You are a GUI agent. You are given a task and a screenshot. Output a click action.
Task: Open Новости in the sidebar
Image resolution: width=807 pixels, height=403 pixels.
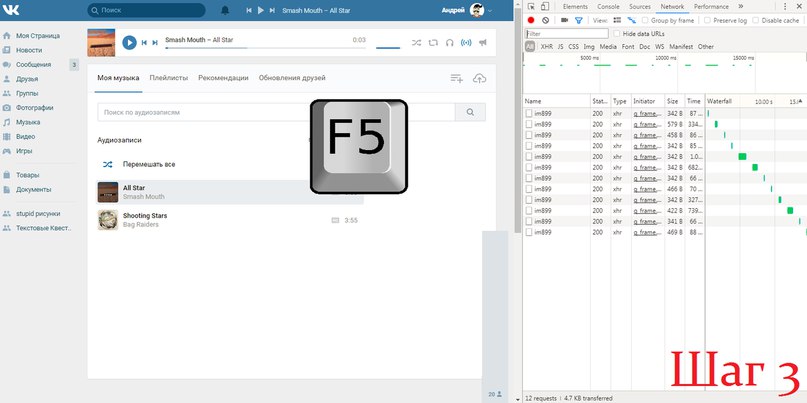click(x=29, y=50)
